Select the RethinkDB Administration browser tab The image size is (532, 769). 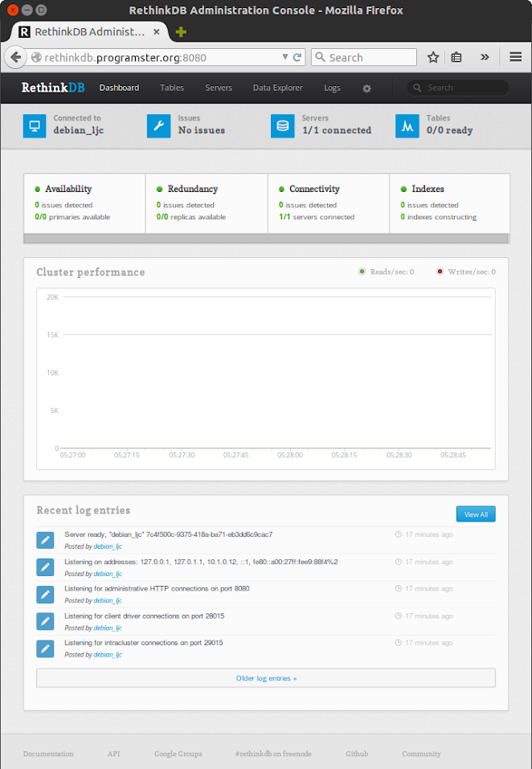[88, 32]
